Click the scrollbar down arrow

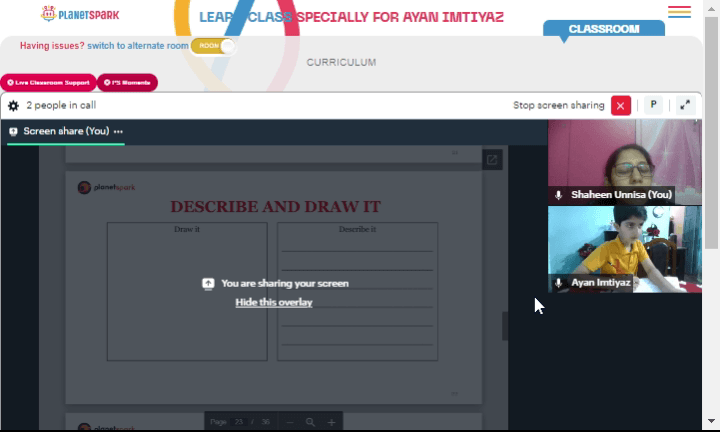[x=711, y=421]
